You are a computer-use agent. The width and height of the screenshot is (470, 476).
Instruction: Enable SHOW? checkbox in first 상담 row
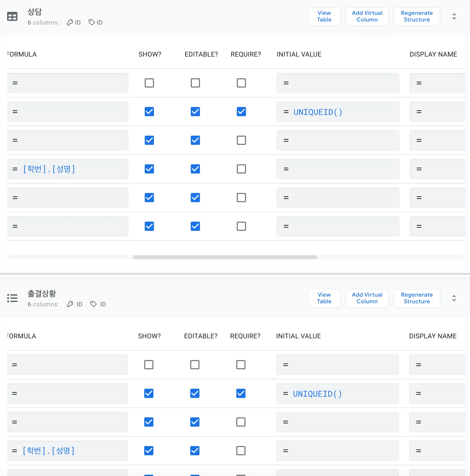click(x=149, y=83)
